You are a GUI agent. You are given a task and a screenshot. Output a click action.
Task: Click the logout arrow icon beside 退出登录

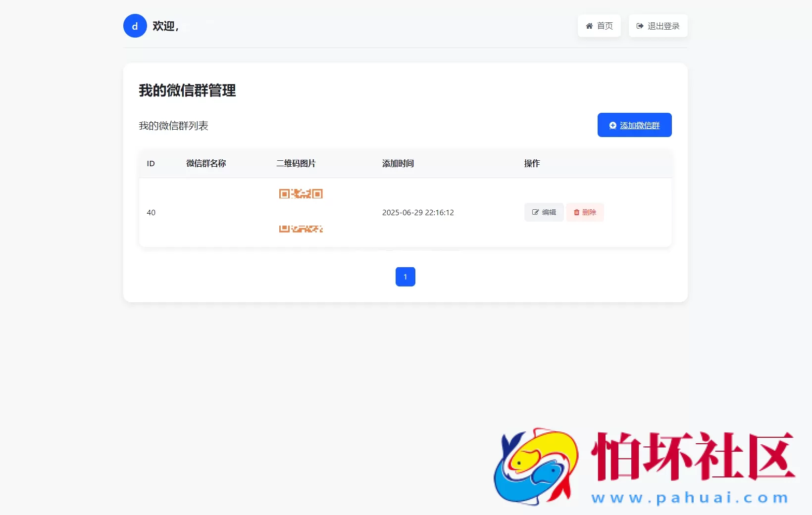point(639,26)
